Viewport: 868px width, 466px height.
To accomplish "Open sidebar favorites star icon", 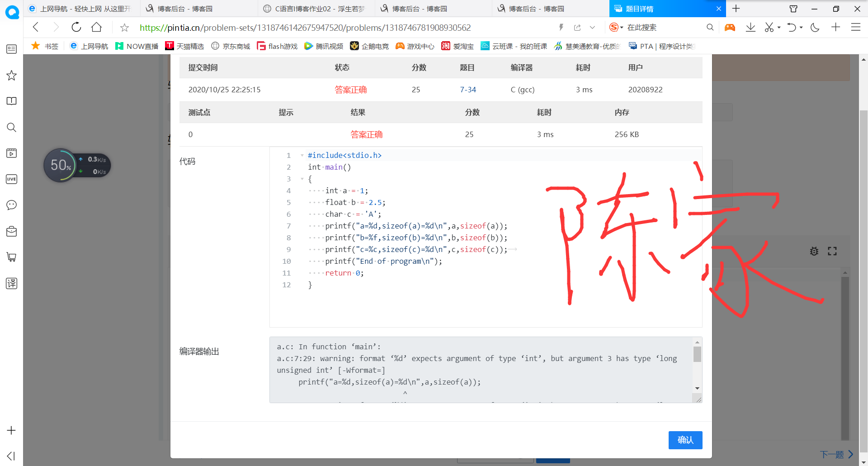I will pyautogui.click(x=12, y=75).
